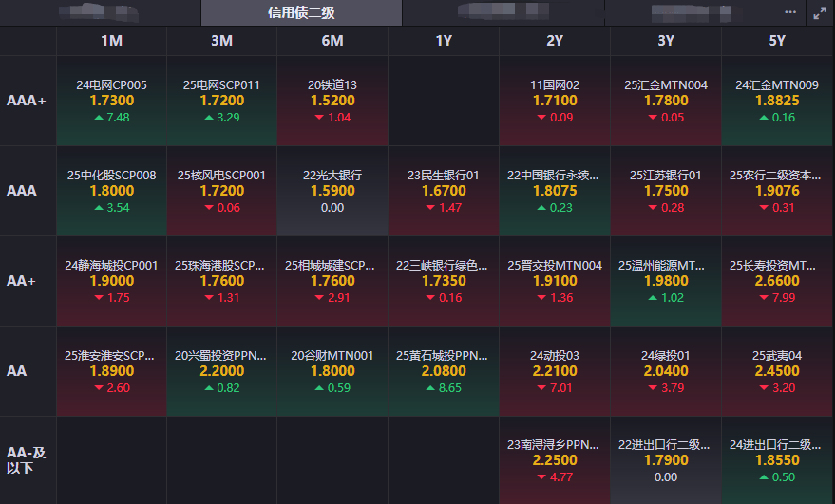Open the 25武夷04 bond cell
Image resolution: width=835 pixels, height=504 pixels.
click(777, 371)
